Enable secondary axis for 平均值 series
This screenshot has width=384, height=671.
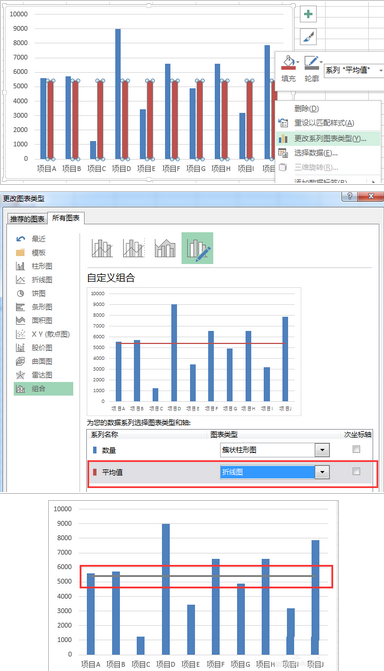pos(356,471)
